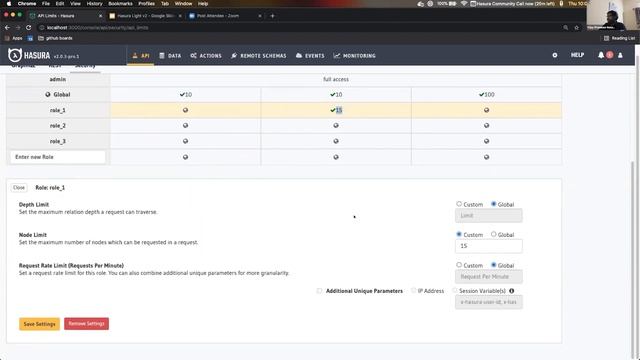Open the History menu

(94, 4)
